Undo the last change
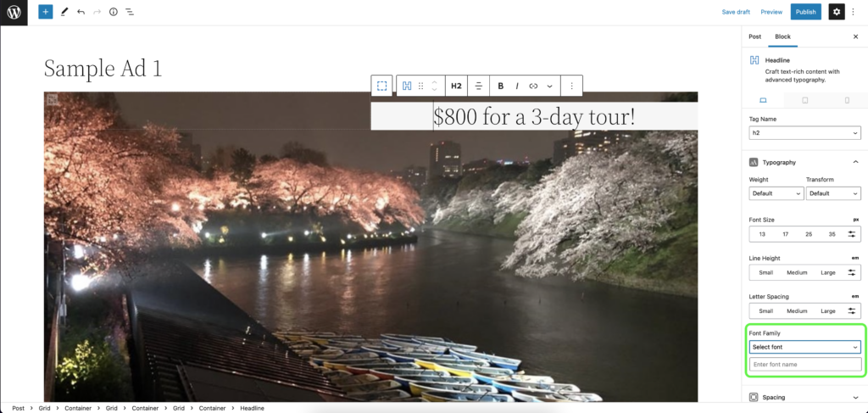Viewport: 868px width, 413px height. (81, 12)
